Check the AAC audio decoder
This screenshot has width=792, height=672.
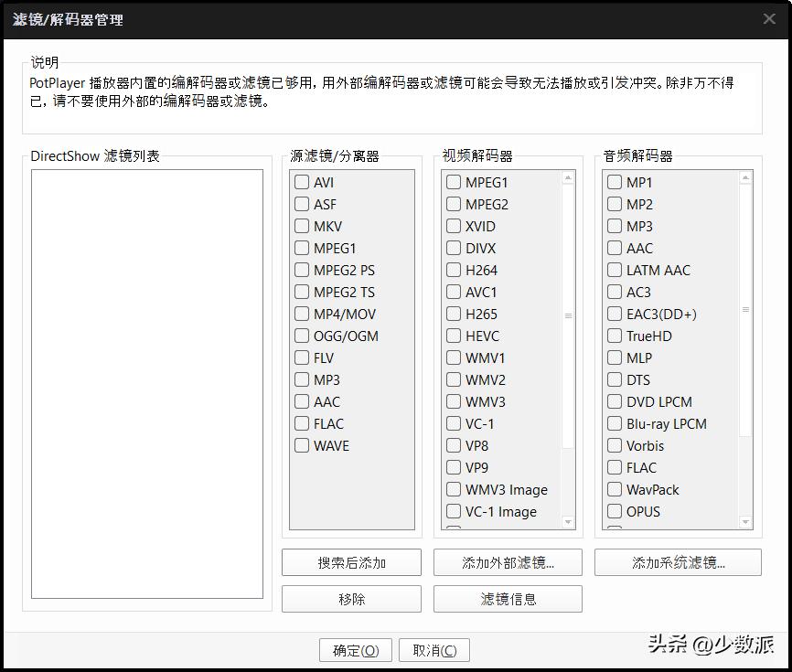(614, 248)
